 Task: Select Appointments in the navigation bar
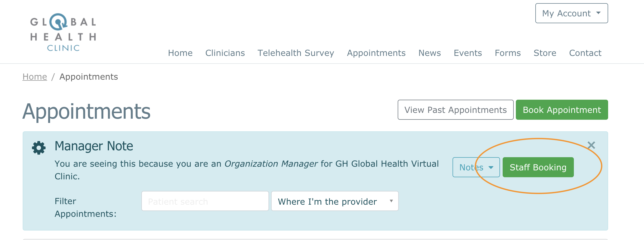376,53
